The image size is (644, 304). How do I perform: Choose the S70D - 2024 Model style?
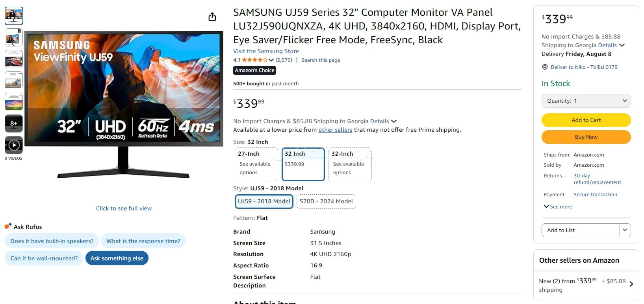[x=326, y=201]
